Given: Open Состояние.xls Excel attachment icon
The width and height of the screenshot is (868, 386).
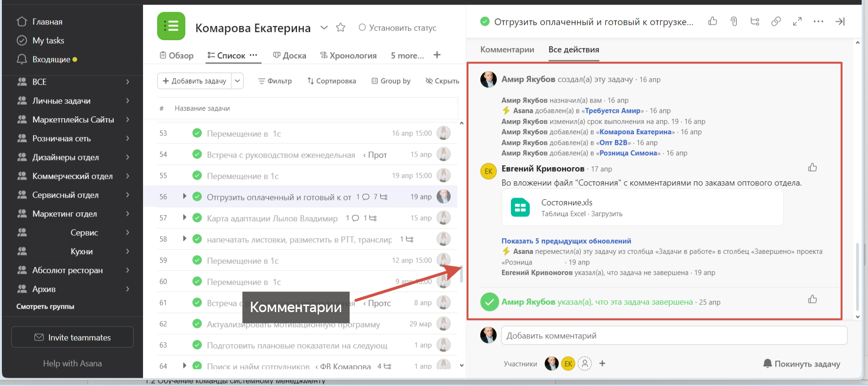Looking at the screenshot, I should [520, 208].
